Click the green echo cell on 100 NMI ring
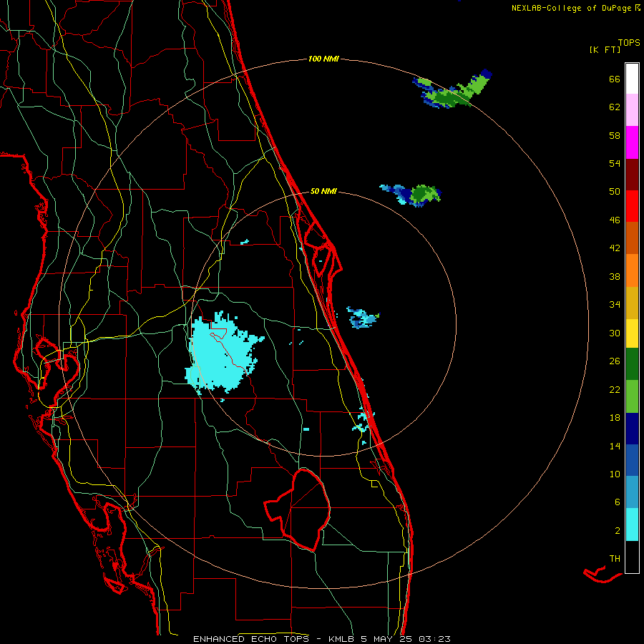Screen dimensions: 644x644 [452, 92]
